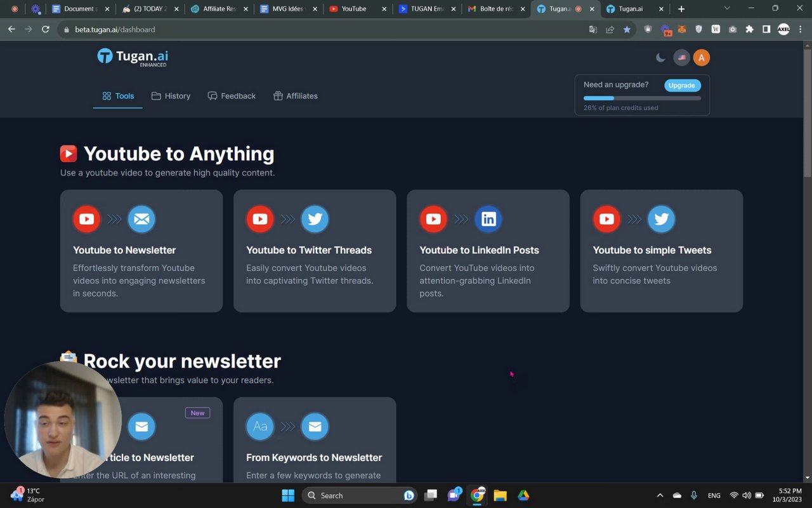Expand the tab search chevron

pyautogui.click(x=727, y=8)
